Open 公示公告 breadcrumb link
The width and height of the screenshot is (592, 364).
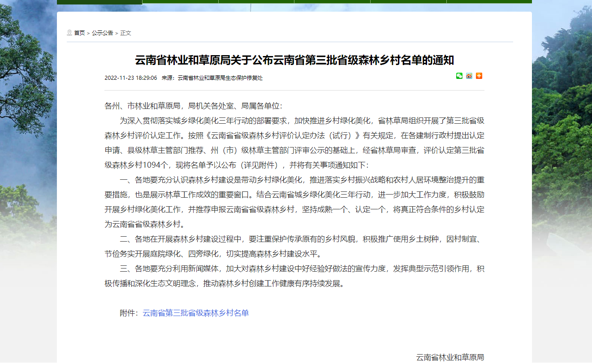point(103,33)
